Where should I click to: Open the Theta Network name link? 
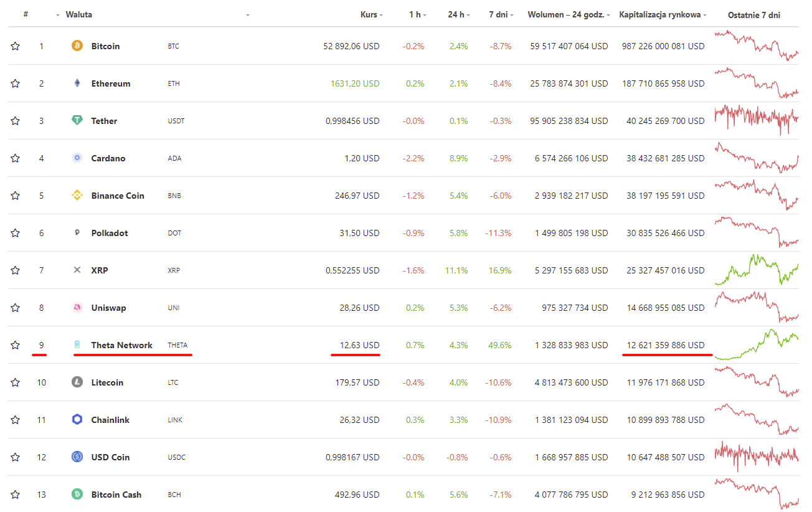tap(121, 345)
